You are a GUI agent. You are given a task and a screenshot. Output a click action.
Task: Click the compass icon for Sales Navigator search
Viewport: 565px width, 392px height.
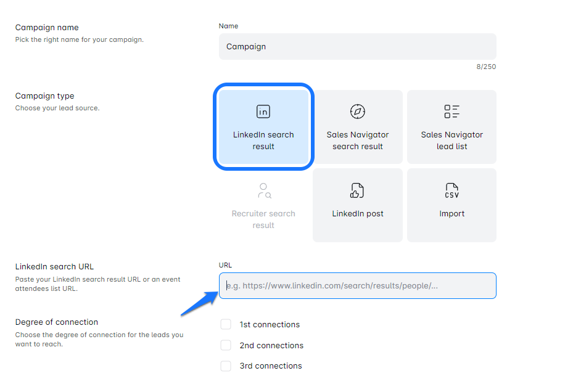[x=358, y=112]
